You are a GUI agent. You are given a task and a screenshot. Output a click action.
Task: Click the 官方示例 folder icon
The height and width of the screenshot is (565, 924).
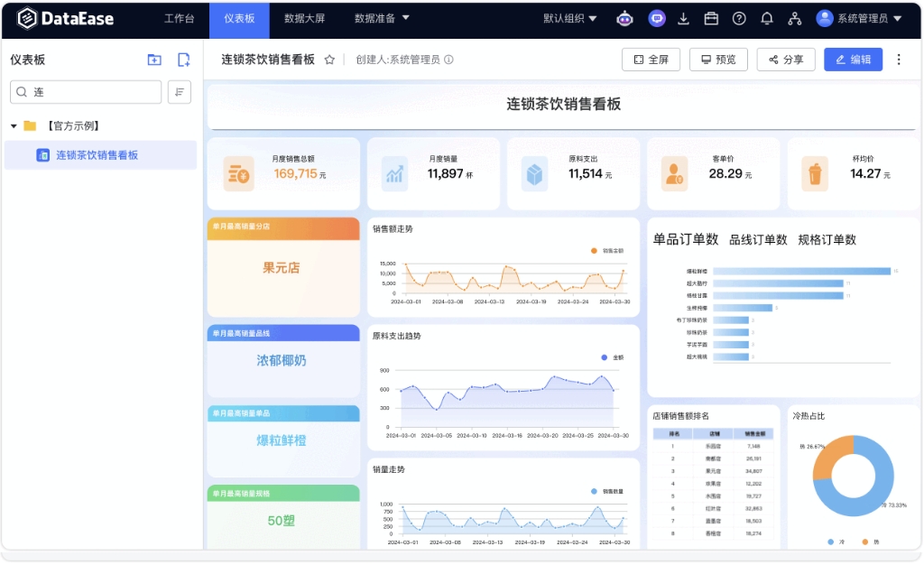pos(30,125)
